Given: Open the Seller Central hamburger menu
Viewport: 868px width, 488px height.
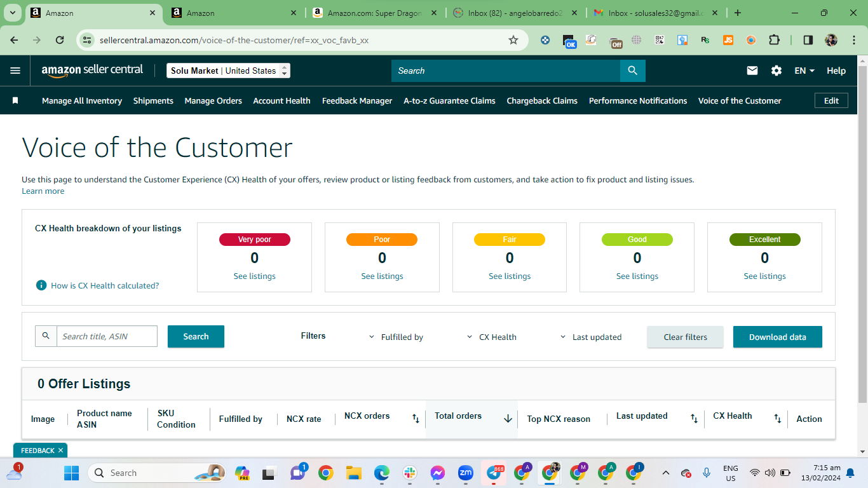Looking at the screenshot, I should (15, 71).
